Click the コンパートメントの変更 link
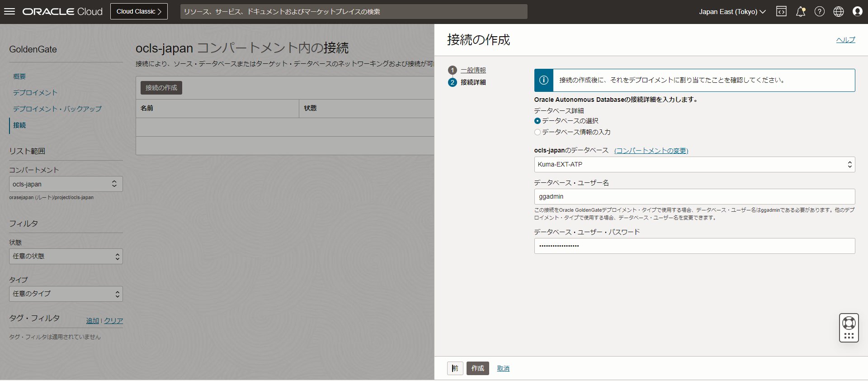Viewport: 868px width, 381px height. (651, 151)
